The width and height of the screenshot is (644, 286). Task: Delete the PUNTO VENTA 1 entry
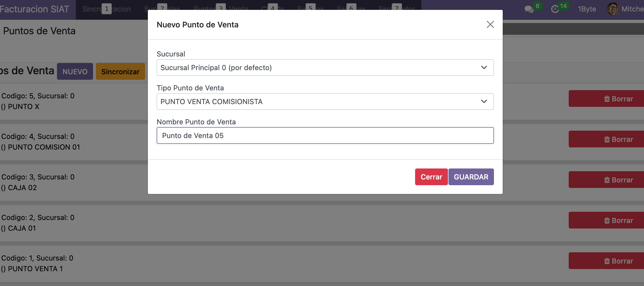click(618, 261)
